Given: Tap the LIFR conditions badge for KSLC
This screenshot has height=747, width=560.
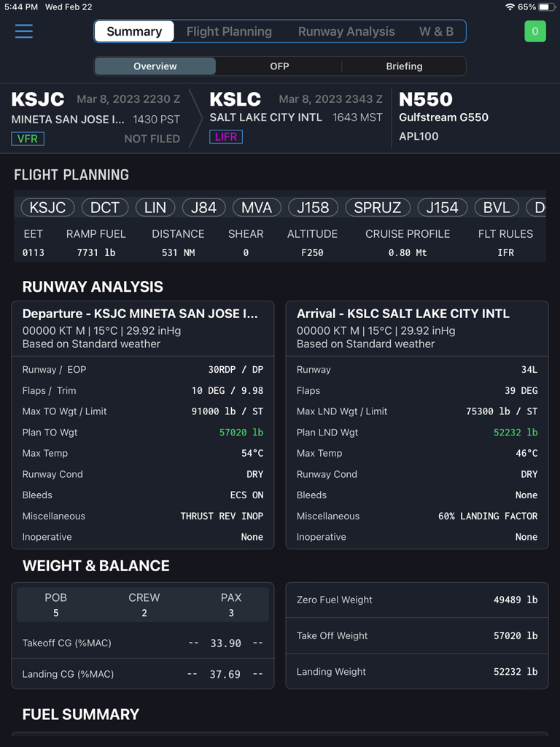Looking at the screenshot, I should click(x=226, y=136).
